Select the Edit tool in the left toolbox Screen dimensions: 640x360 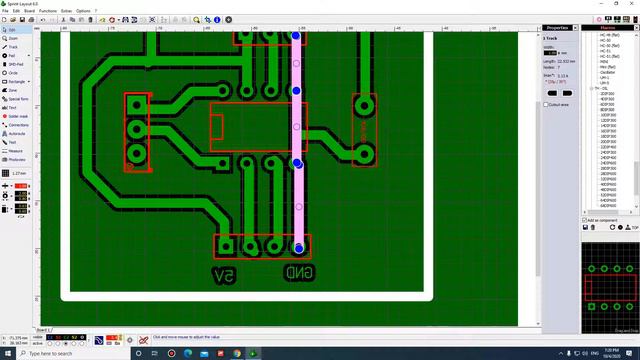pyautogui.click(x=16, y=30)
